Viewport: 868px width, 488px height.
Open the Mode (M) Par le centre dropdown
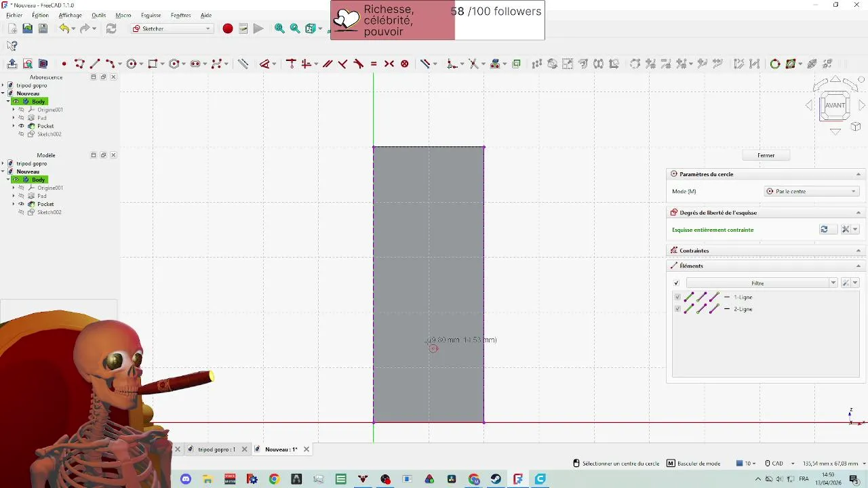[812, 192]
